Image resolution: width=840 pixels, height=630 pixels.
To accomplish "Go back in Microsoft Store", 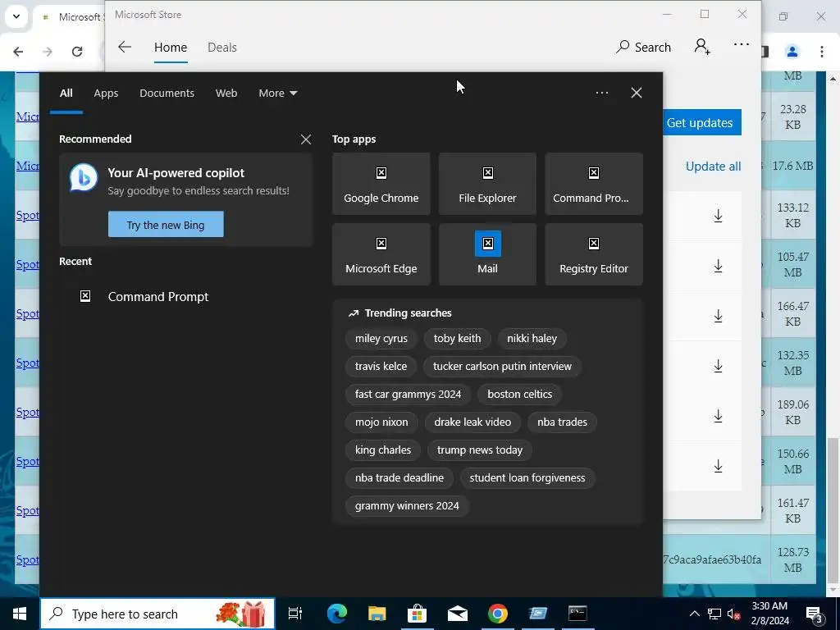I will 125,47.
